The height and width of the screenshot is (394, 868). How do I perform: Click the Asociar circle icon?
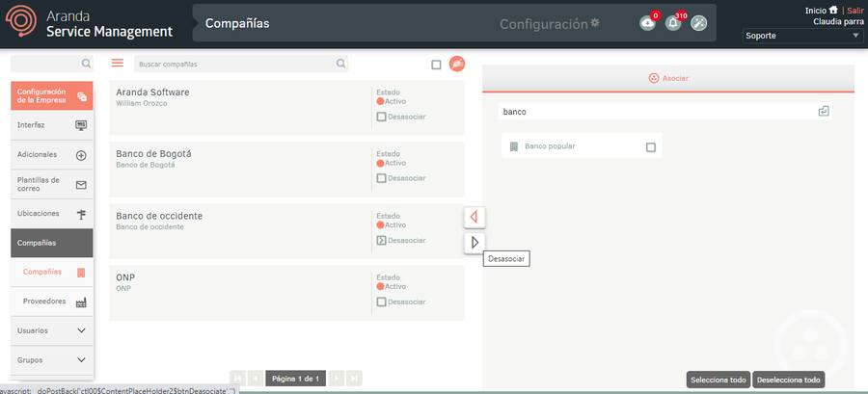[654, 78]
